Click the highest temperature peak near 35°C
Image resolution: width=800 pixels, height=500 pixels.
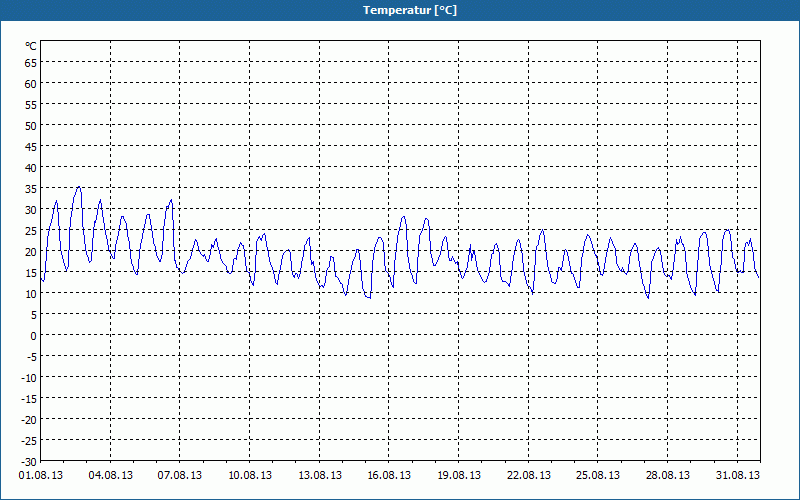pos(79,188)
